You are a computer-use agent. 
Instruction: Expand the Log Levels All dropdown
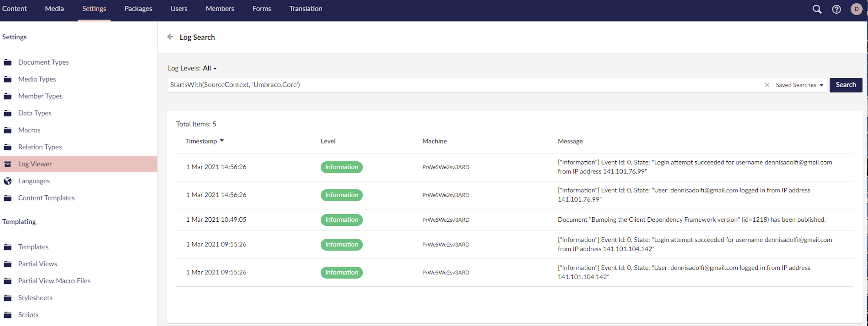pyautogui.click(x=210, y=68)
